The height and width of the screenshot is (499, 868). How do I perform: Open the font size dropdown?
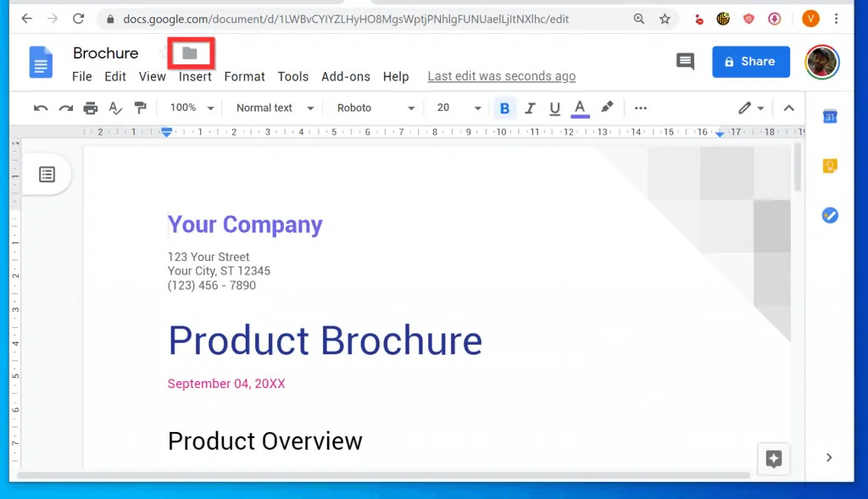pyautogui.click(x=457, y=108)
